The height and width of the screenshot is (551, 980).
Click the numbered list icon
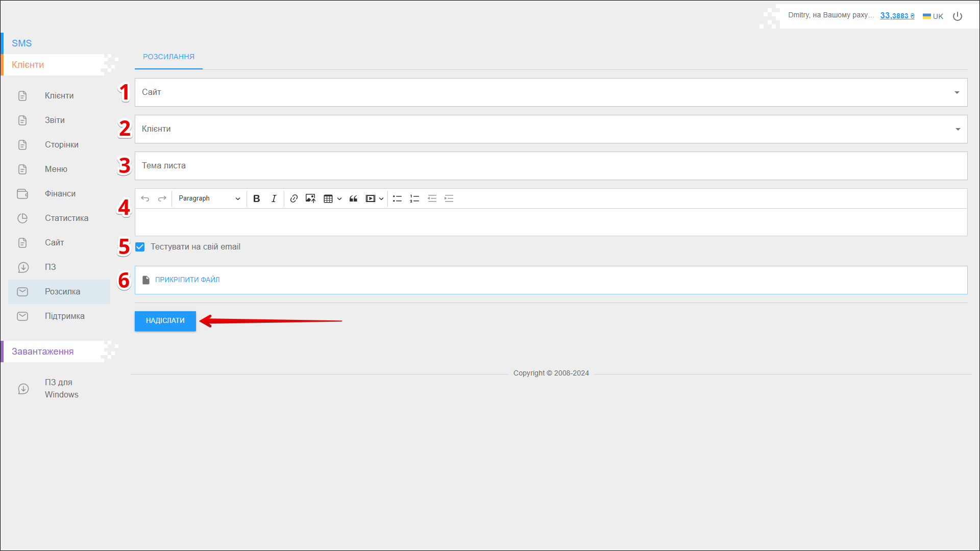tap(414, 198)
